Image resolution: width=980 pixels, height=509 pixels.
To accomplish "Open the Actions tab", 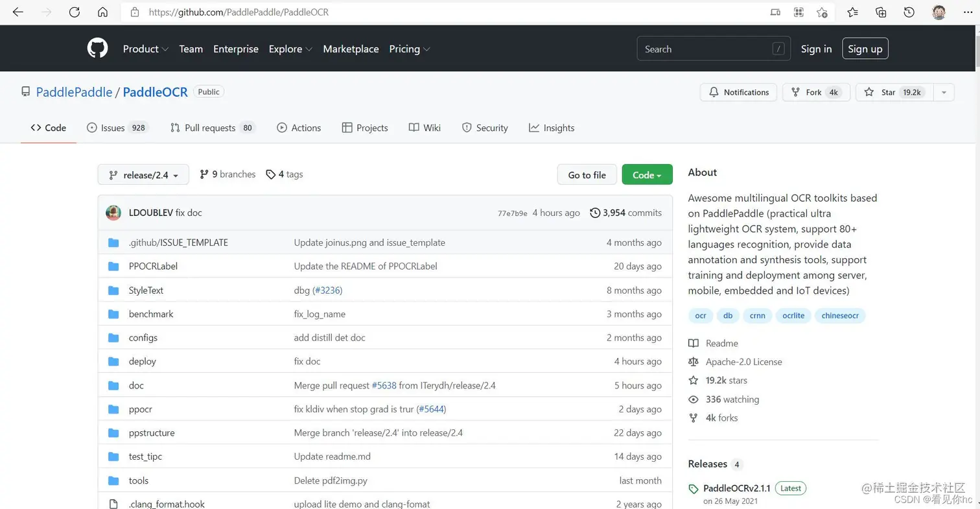I will pos(299,128).
